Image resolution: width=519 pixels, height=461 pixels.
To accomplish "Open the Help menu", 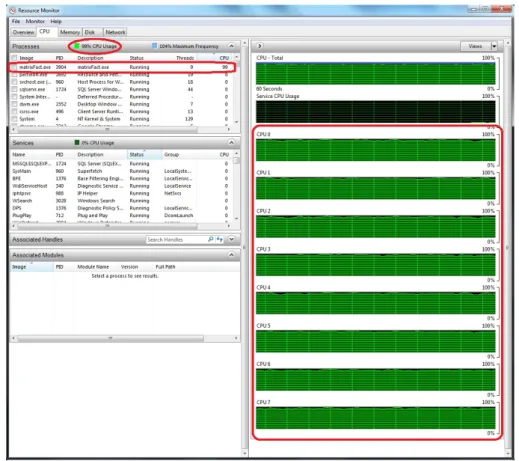I will (56, 21).
